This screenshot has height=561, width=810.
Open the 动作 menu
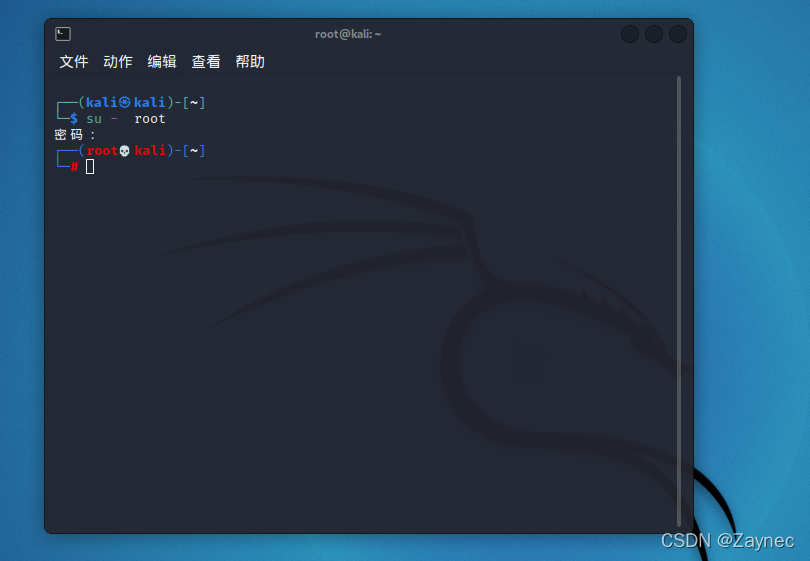(x=118, y=61)
